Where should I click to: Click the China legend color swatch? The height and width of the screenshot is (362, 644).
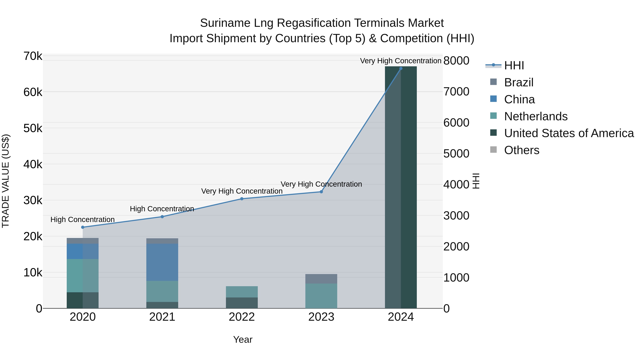point(494,99)
